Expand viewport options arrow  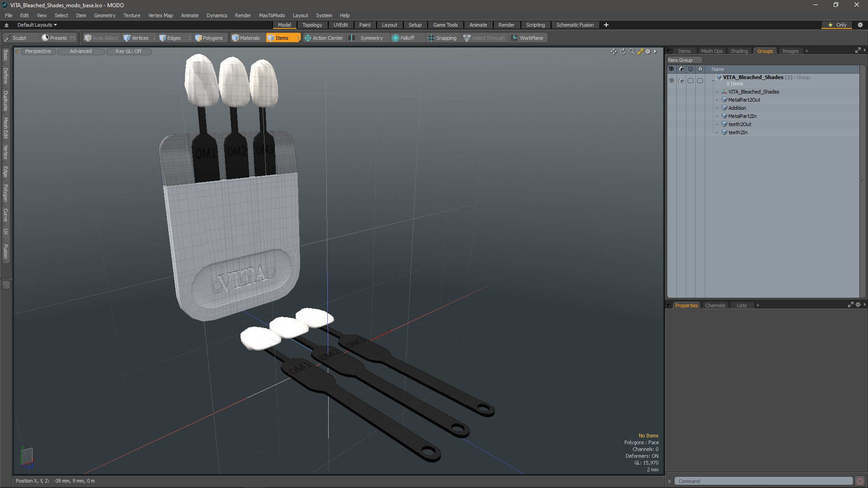click(655, 52)
